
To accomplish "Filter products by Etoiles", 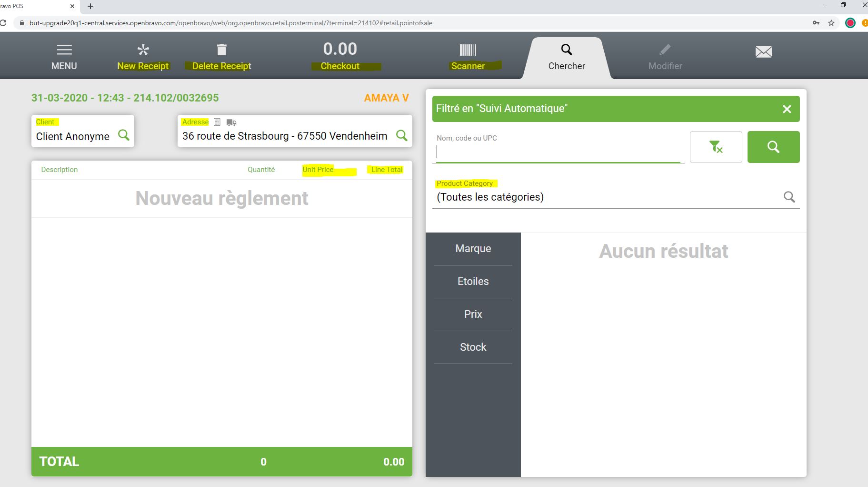I will click(x=473, y=281).
